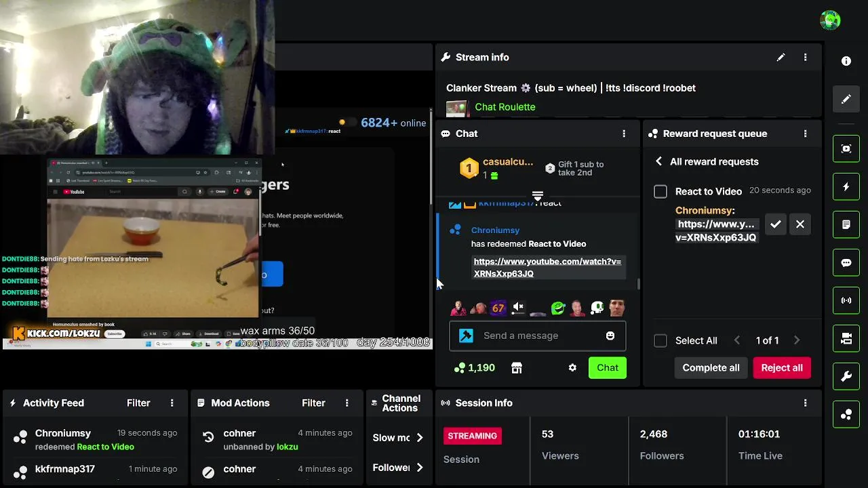Toggle the mod actions document sidebar icon
Image resolution: width=868 pixels, height=488 pixels.
pyautogui.click(x=846, y=224)
